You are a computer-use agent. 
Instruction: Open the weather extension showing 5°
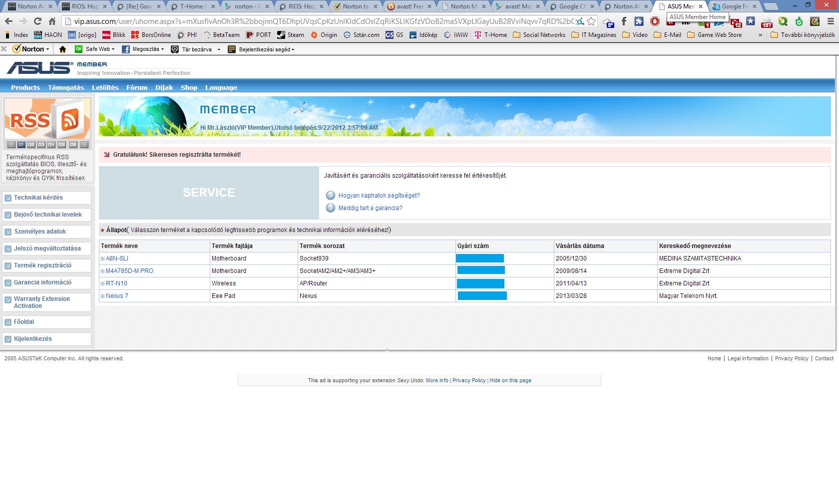(x=608, y=22)
